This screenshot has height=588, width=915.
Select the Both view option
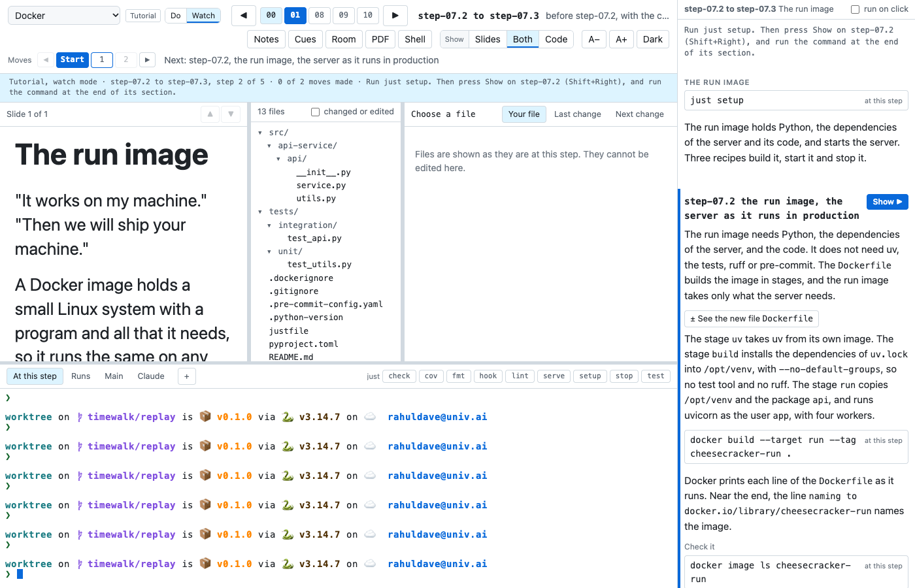pos(523,39)
